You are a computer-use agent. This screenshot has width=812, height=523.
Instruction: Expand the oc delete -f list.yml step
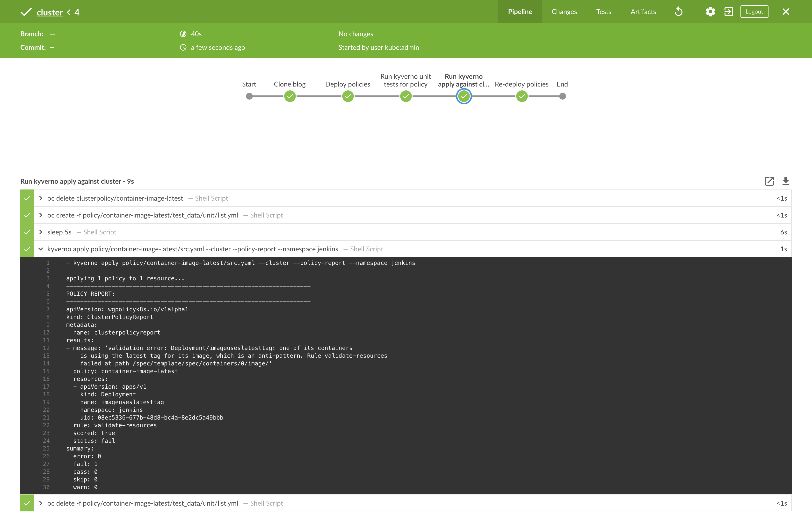pyautogui.click(x=41, y=503)
